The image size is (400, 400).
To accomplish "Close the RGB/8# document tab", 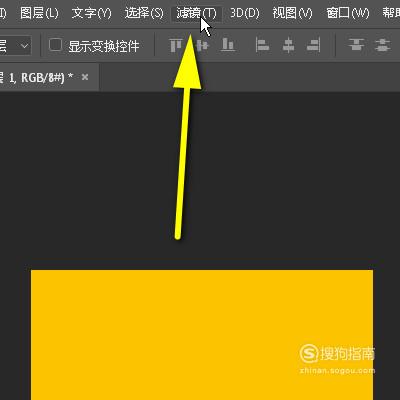I will [x=85, y=77].
